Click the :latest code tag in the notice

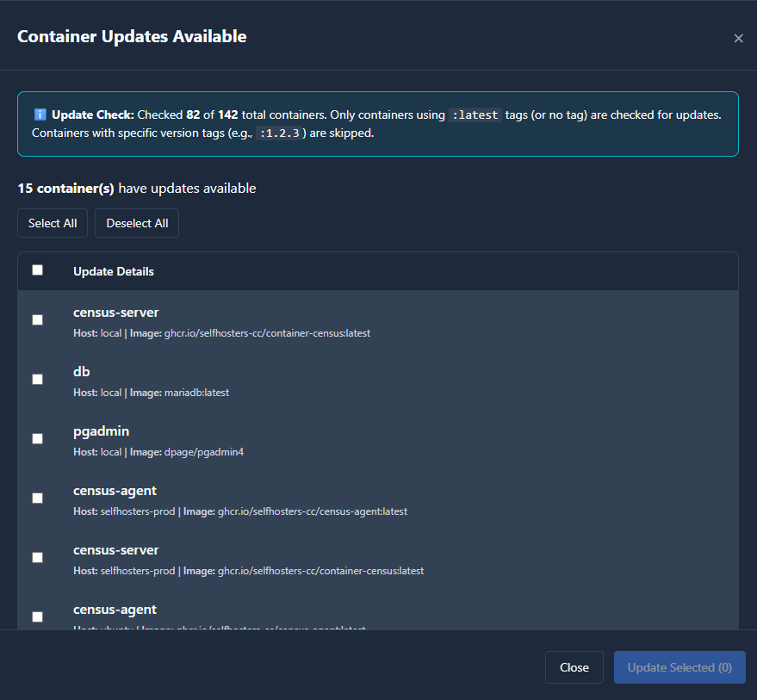coord(475,115)
